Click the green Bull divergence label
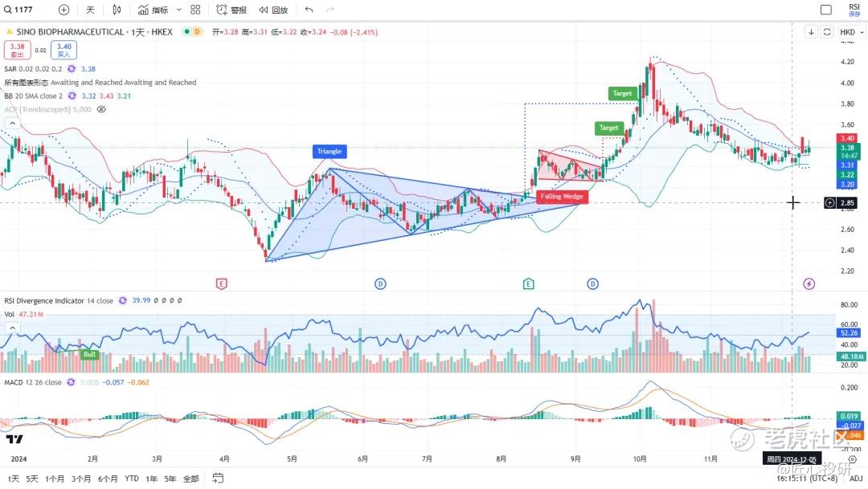 click(x=89, y=355)
